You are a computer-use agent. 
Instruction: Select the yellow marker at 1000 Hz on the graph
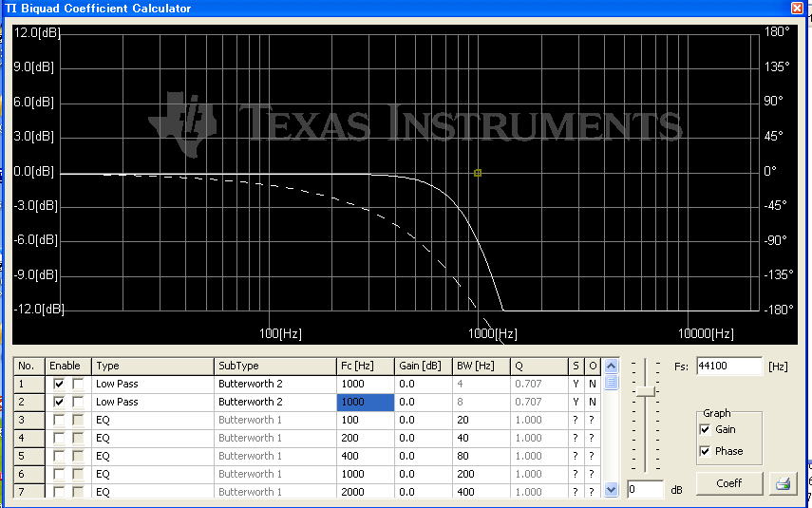(478, 173)
